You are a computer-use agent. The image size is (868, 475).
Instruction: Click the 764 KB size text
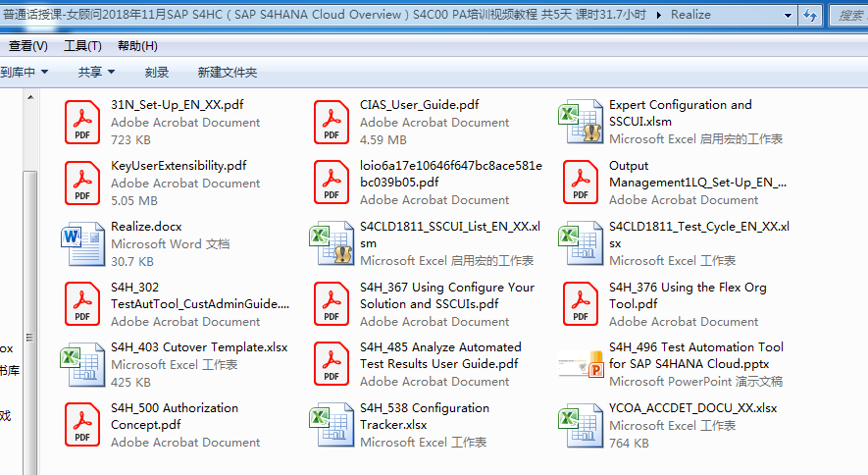pos(629,444)
